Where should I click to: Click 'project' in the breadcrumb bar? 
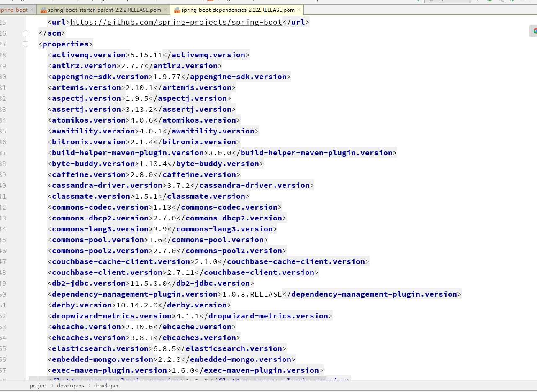pos(39,386)
